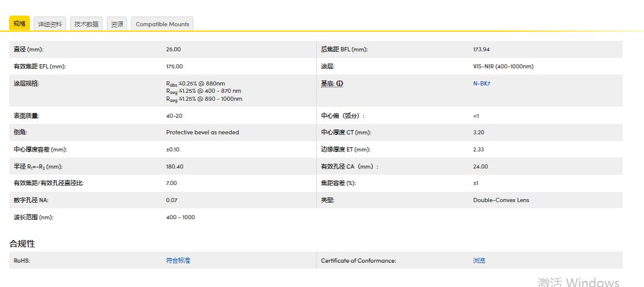644x287 pixels.
Task: Click the info icon beside 基底
Action: [340, 84]
